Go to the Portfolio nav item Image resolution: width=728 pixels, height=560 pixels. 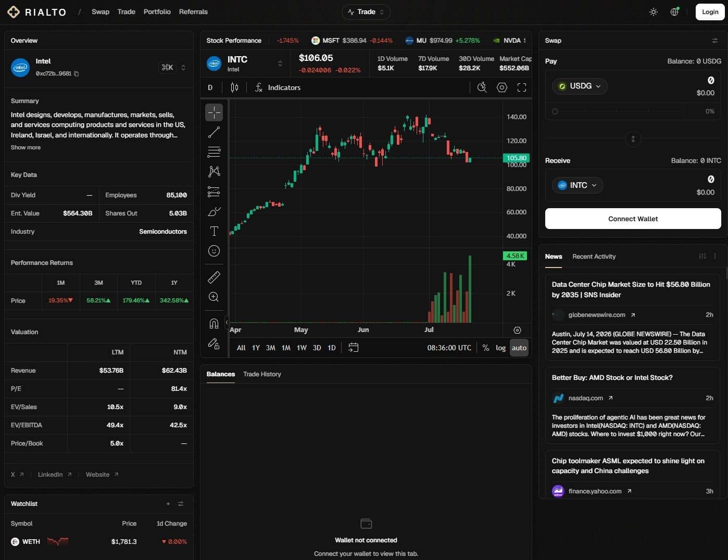point(157,11)
